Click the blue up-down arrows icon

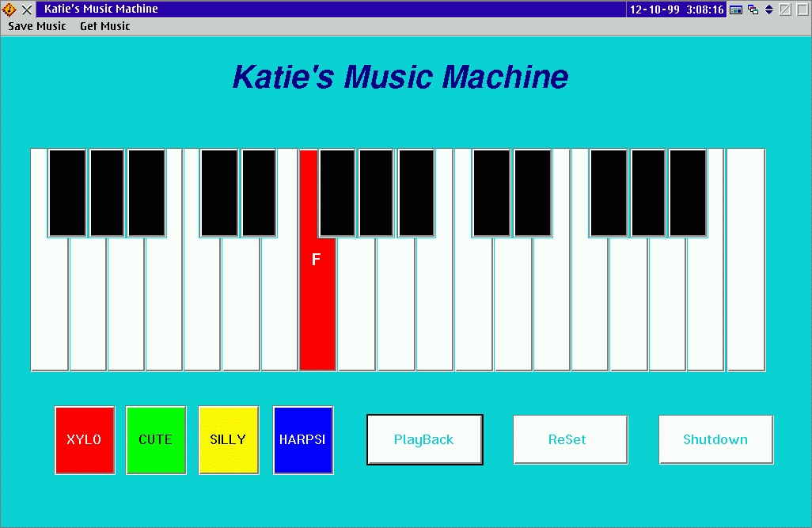tap(769, 9)
